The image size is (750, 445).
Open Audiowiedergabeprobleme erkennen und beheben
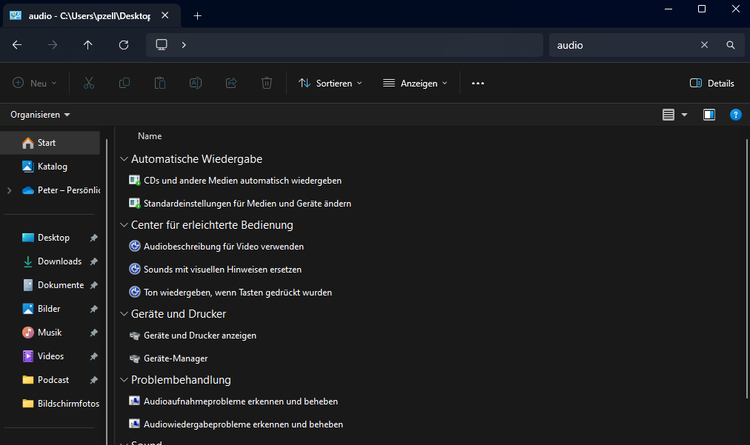[x=243, y=424]
